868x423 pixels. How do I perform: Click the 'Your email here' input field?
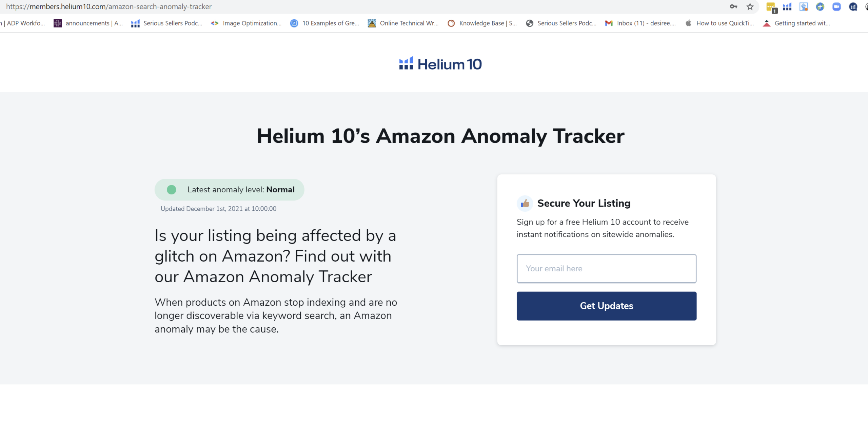606,269
